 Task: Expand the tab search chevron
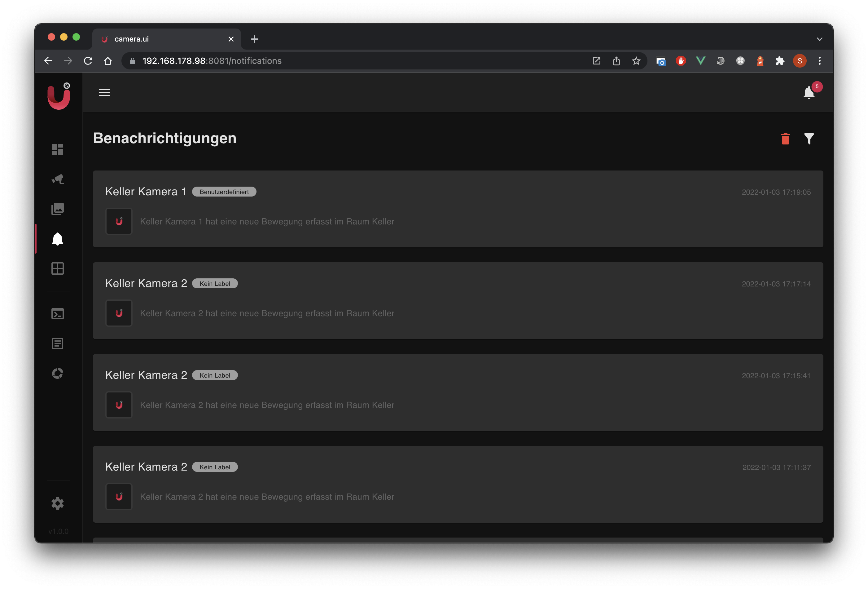819,39
